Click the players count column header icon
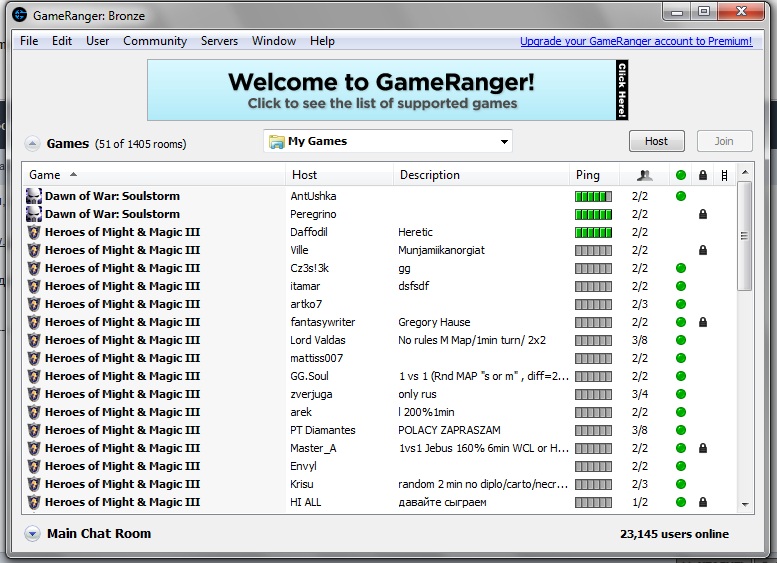Image resolution: width=777 pixels, height=563 pixels. pyautogui.click(x=644, y=175)
